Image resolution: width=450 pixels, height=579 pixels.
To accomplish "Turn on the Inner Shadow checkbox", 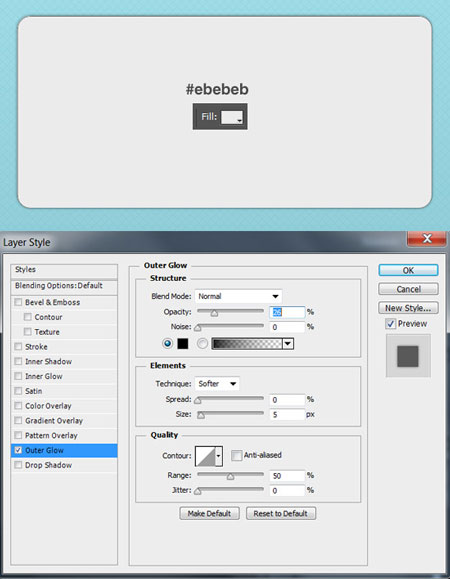I will click(18, 362).
